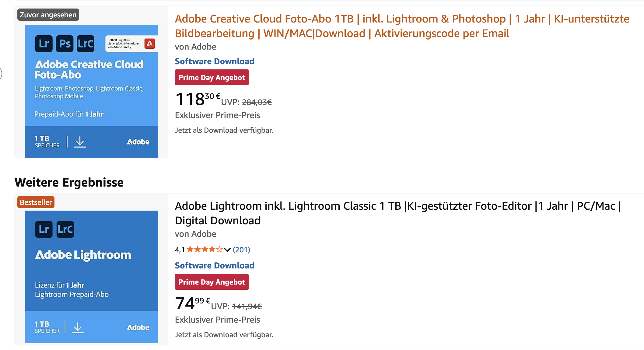Click the Prime Day Angebot badge for Foto-Abo
Image resolution: width=644 pixels, height=350 pixels.
[x=212, y=77]
